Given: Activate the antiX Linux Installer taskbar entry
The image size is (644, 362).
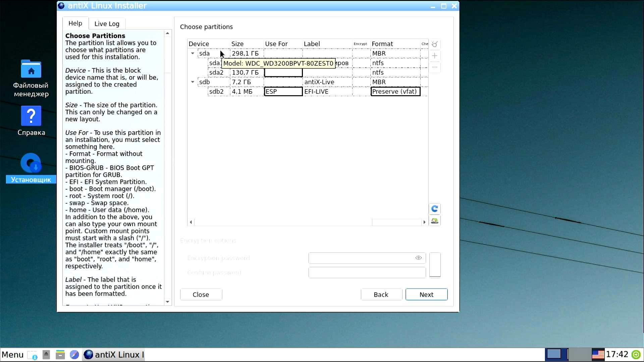Looking at the screenshot, I should point(114,355).
